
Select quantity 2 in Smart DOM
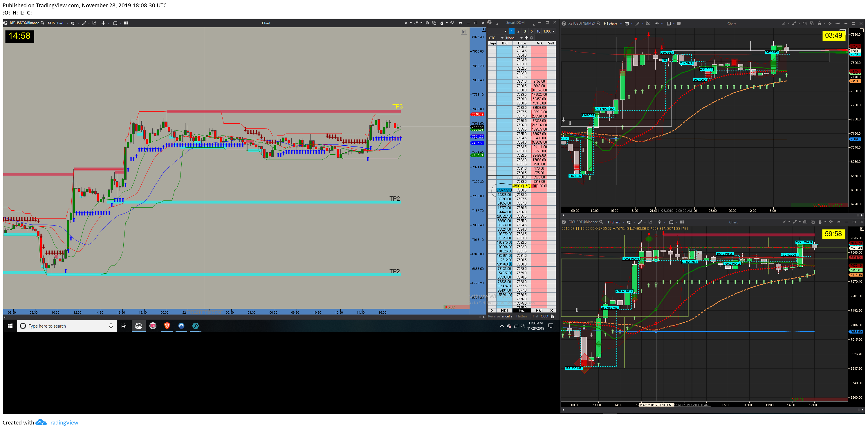(519, 31)
